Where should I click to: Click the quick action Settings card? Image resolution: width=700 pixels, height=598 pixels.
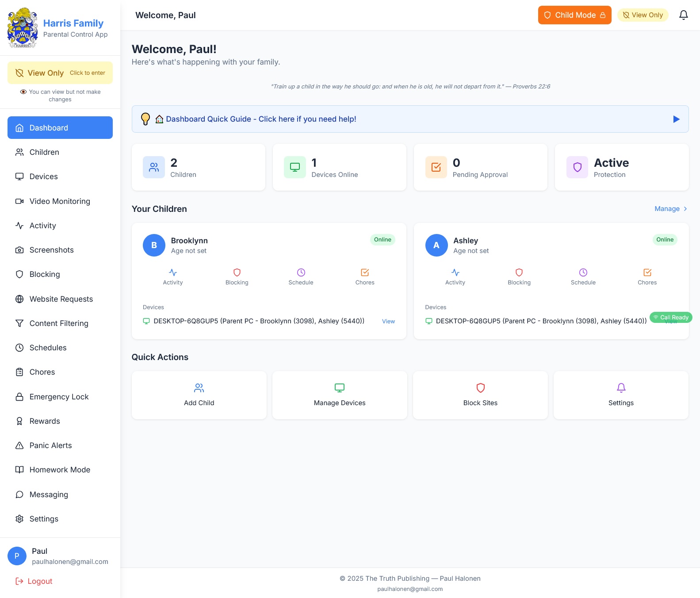tap(621, 395)
